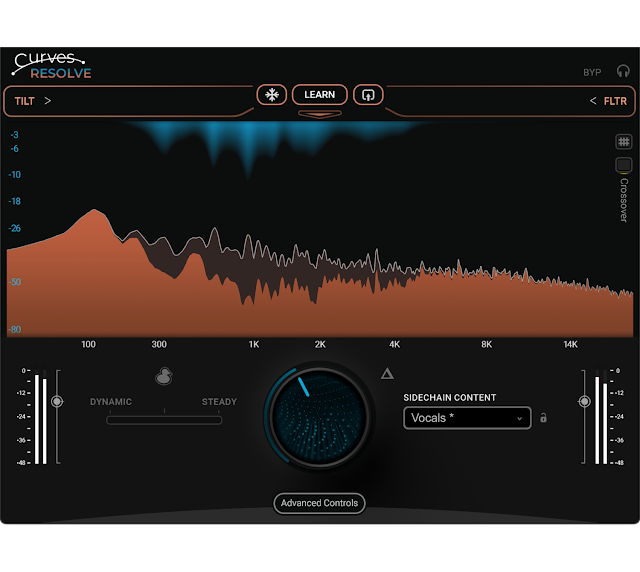Click the LEARN button

[x=320, y=95]
